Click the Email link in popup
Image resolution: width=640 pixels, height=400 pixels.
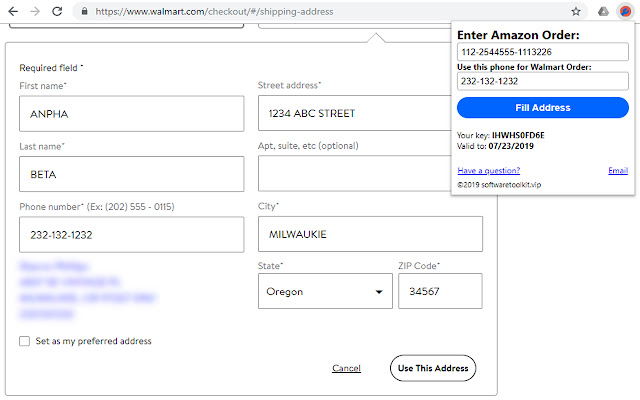(x=618, y=170)
